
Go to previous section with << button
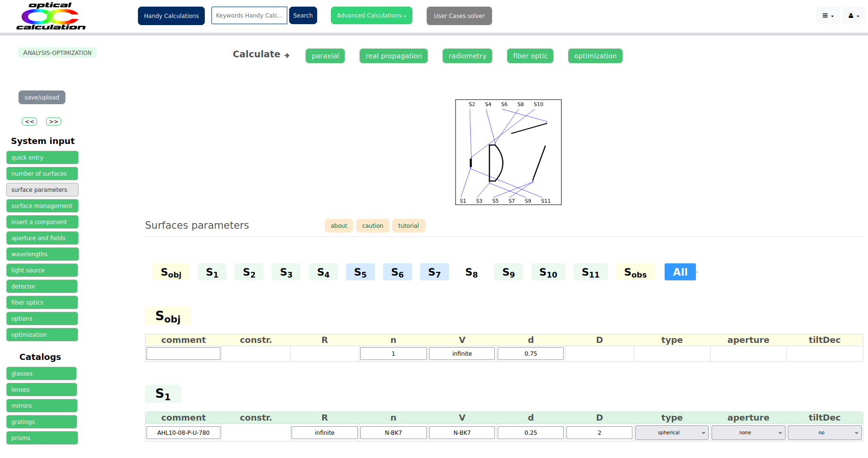29,122
